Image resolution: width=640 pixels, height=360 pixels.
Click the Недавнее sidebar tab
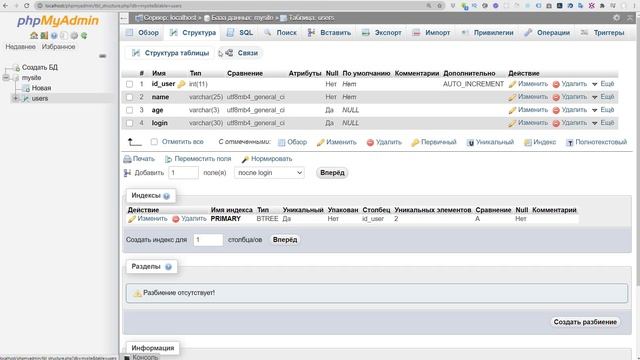tap(20, 47)
